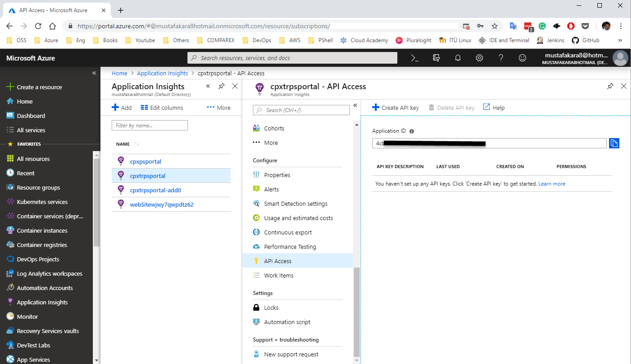The image size is (631, 364).
Task: Open Azure Cloud Shell icon
Action: tap(415, 58)
